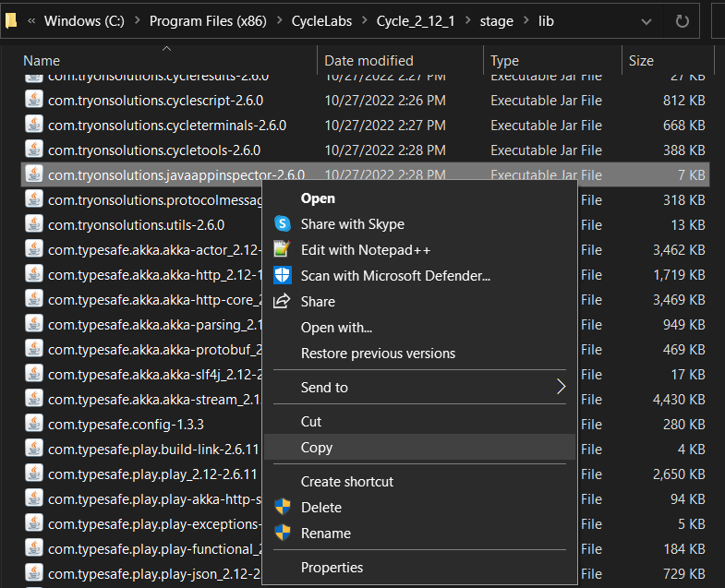Click the Microsoft Defender shield icon
Image resolution: width=725 pixels, height=588 pixels.
(x=282, y=275)
